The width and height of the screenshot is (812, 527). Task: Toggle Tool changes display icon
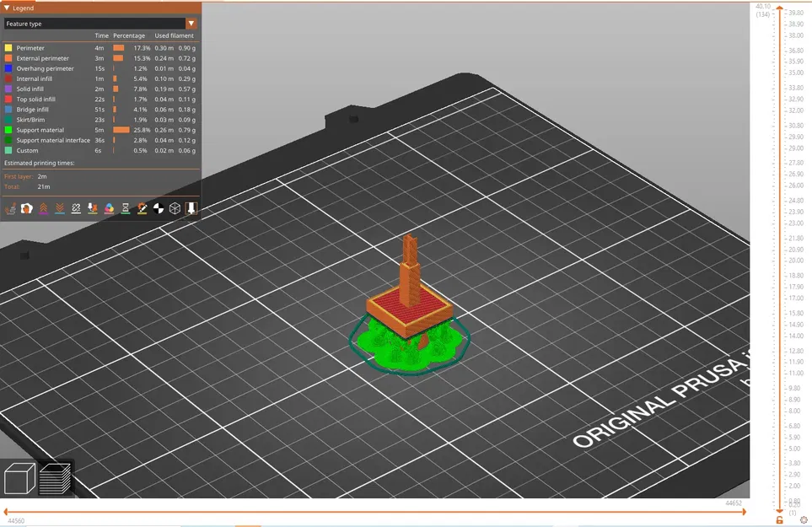pyautogui.click(x=93, y=208)
